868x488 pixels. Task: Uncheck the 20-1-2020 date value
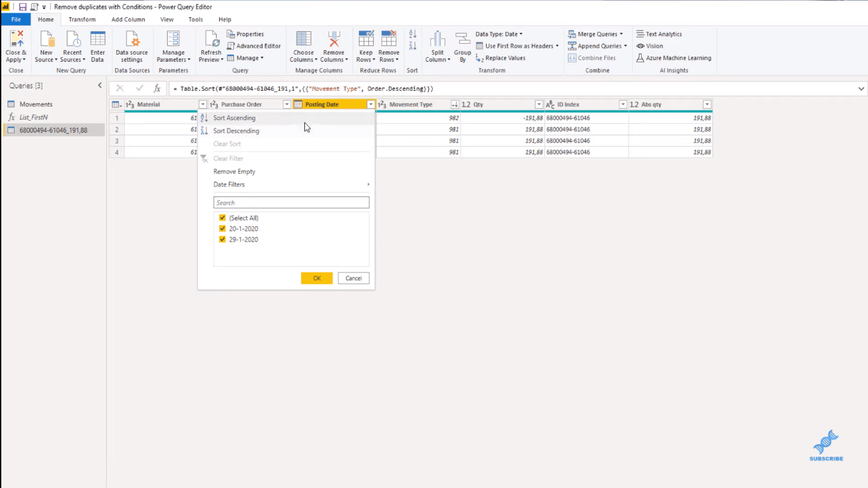tap(222, 229)
